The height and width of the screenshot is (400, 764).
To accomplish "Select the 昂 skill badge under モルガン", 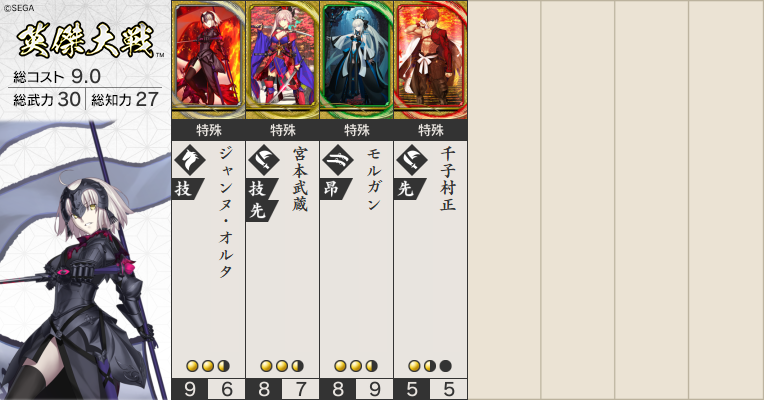I will (x=335, y=189).
